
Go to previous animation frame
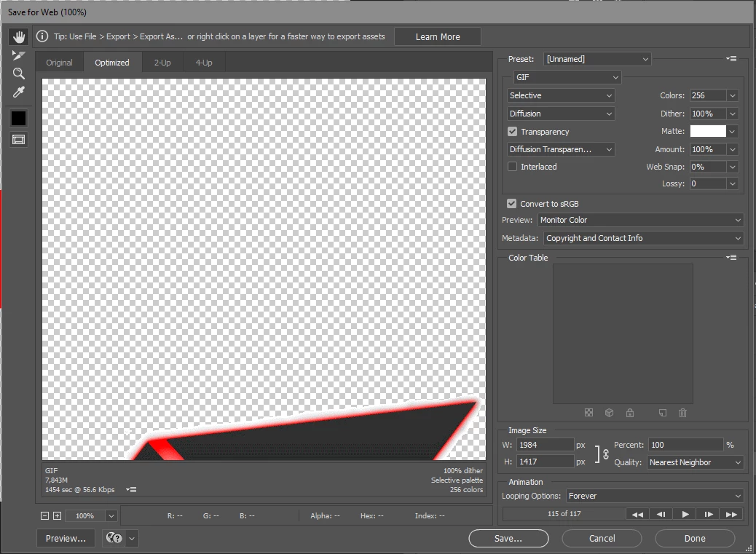(x=661, y=515)
